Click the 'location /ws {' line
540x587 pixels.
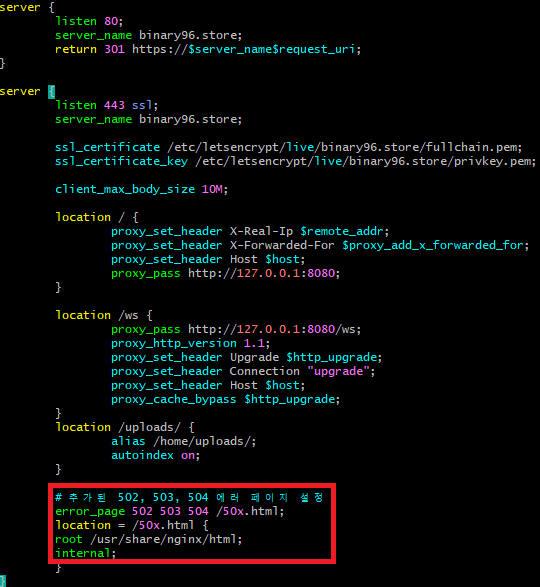click(104, 315)
